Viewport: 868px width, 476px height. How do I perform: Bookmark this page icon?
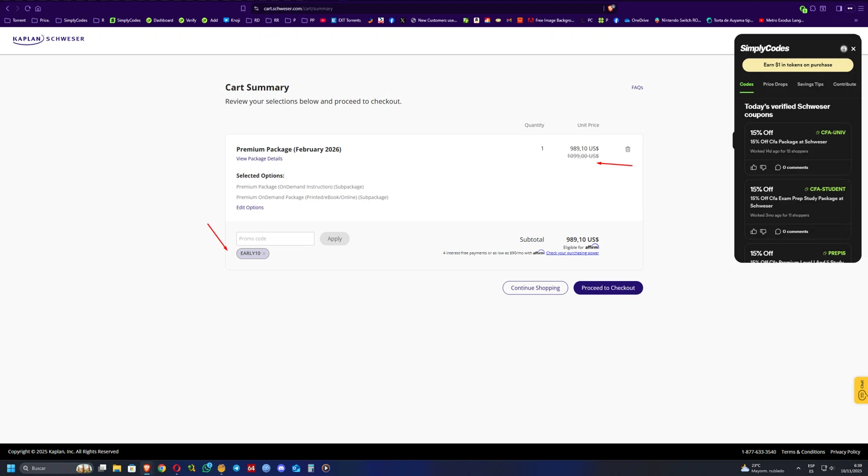(243, 9)
